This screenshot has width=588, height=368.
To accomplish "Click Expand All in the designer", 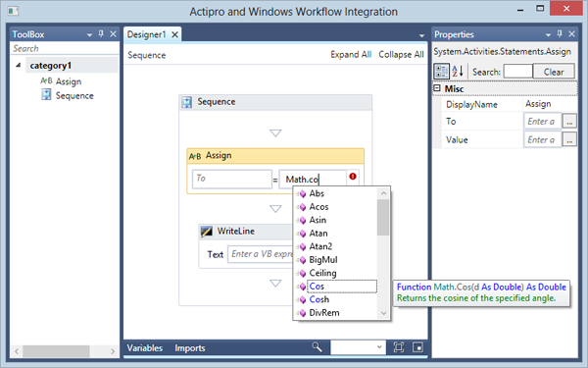I will [351, 54].
